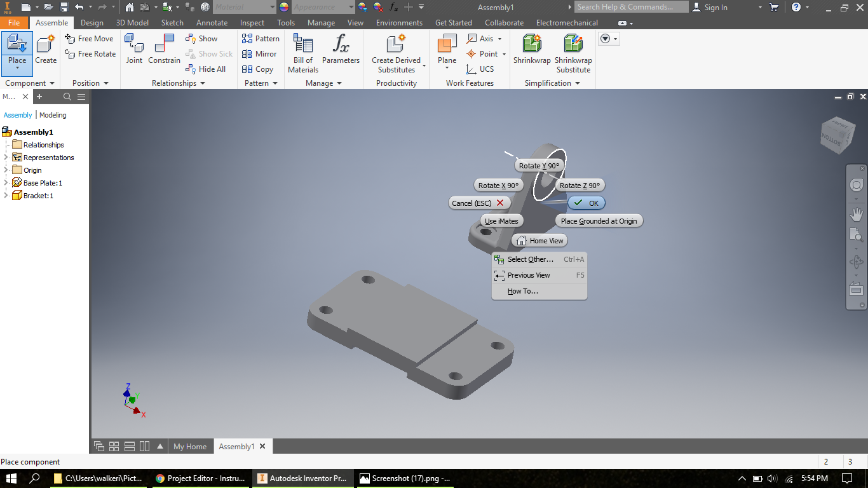Select the Mirror components tool
868x488 pixels.
click(259, 54)
